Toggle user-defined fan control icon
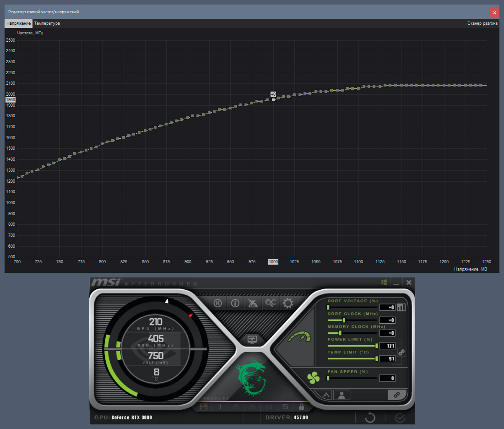This screenshot has height=429, width=504. tap(341, 395)
